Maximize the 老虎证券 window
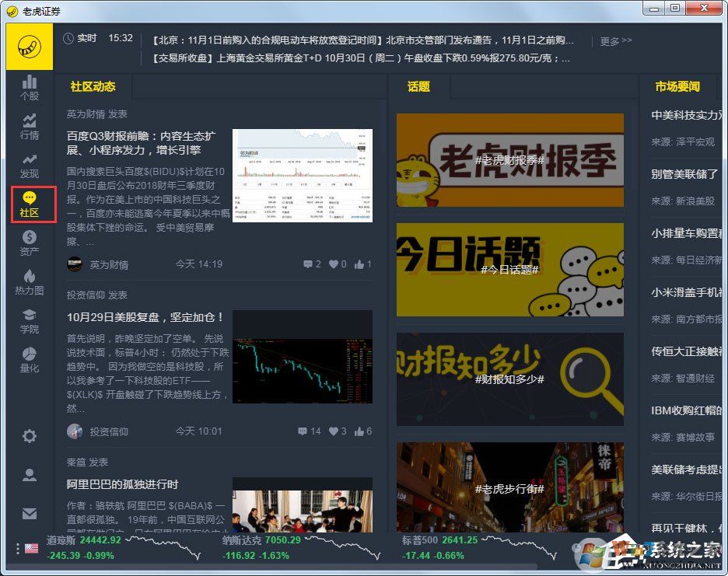728x576 pixels. (x=675, y=8)
